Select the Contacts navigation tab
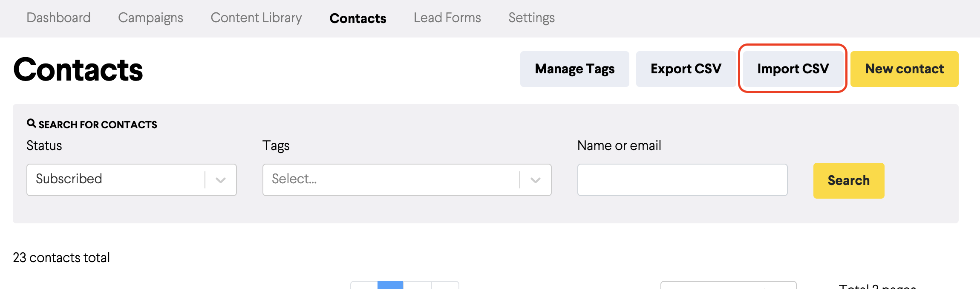Viewport: 980px width, 289px height. click(x=358, y=18)
